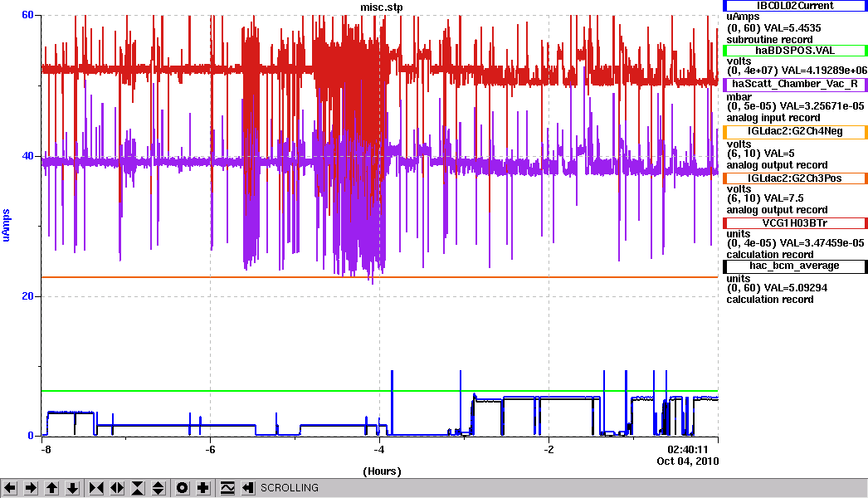The height and width of the screenshot is (498, 868).
Task: Click the 'analog input record' text
Action: click(773, 117)
